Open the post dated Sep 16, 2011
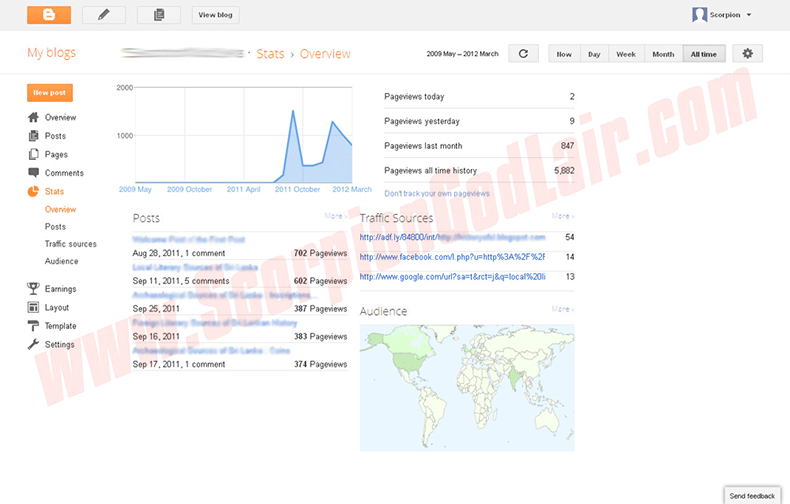Image resolution: width=790 pixels, height=504 pixels. click(x=215, y=323)
